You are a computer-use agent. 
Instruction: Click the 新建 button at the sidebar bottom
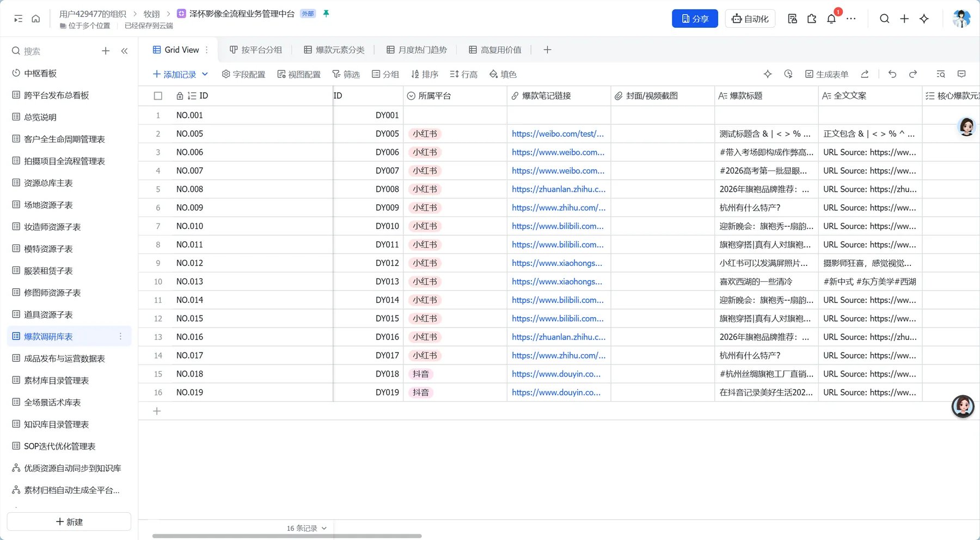(x=69, y=521)
